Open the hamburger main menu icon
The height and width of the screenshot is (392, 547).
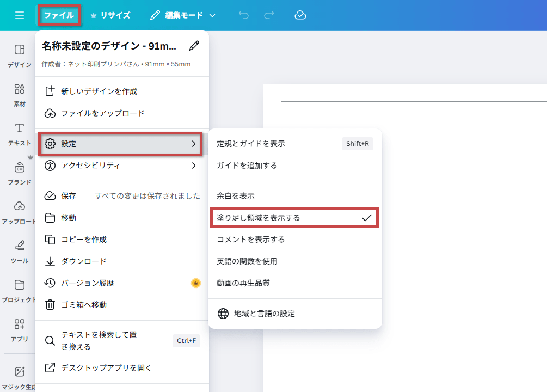[x=20, y=15]
